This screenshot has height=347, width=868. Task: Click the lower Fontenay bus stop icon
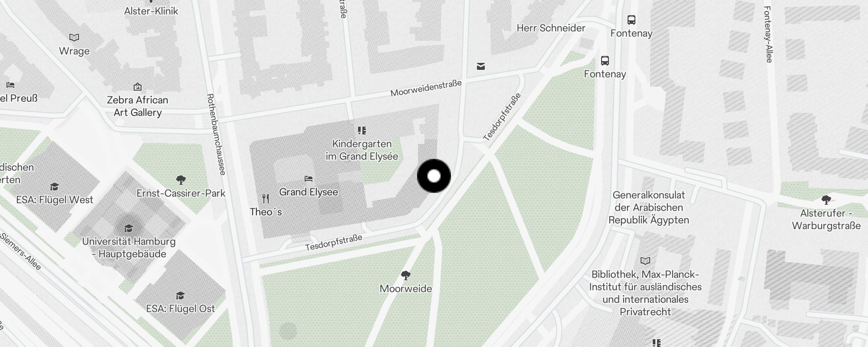point(605,60)
